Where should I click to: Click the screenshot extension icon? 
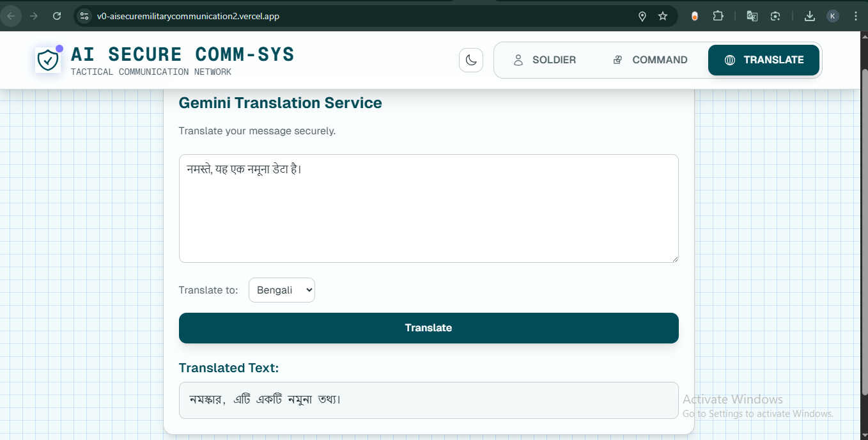pyautogui.click(x=775, y=16)
